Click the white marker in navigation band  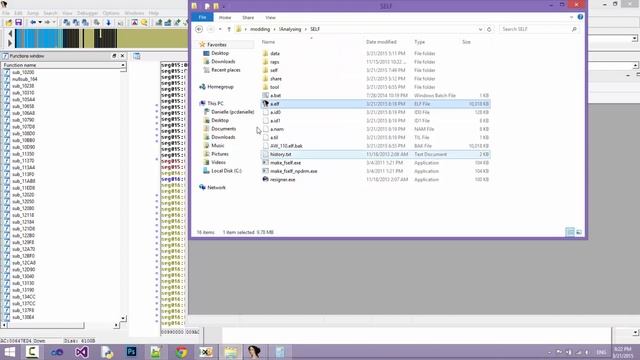(x=100, y=34)
